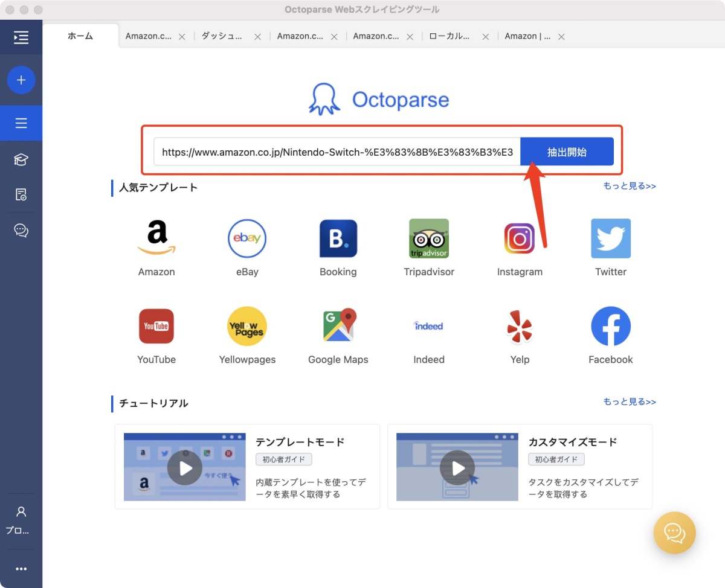This screenshot has width=725, height=588.
Task: Select the Booking template icon
Action: tap(338, 238)
